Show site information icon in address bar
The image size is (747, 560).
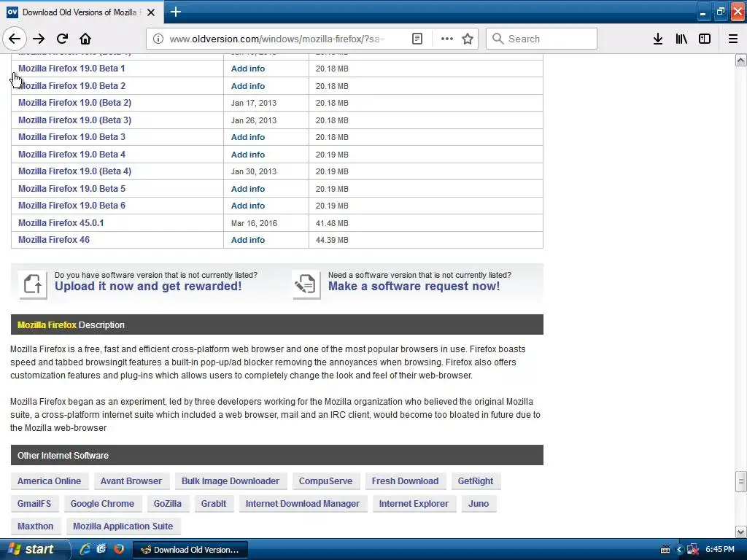click(158, 39)
